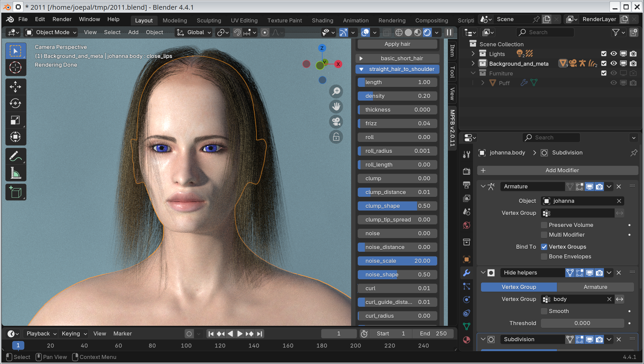Open the Object Data green triangle tab
Image resolution: width=644 pixels, height=364 pixels.
(x=467, y=326)
